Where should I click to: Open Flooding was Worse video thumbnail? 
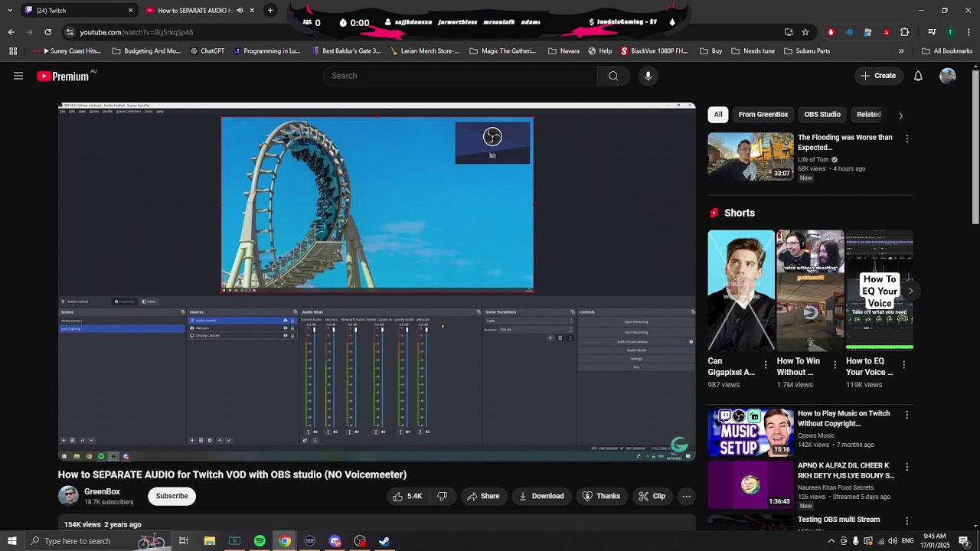(x=750, y=157)
